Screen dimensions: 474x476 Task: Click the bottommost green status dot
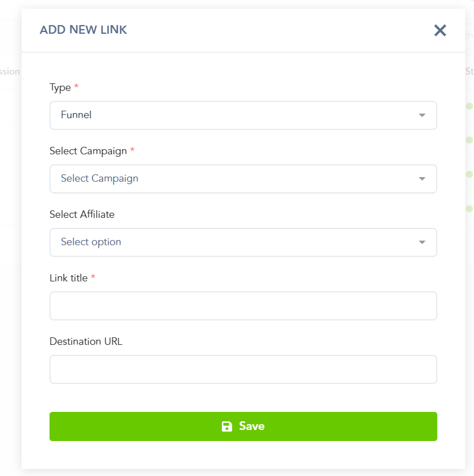(x=469, y=209)
